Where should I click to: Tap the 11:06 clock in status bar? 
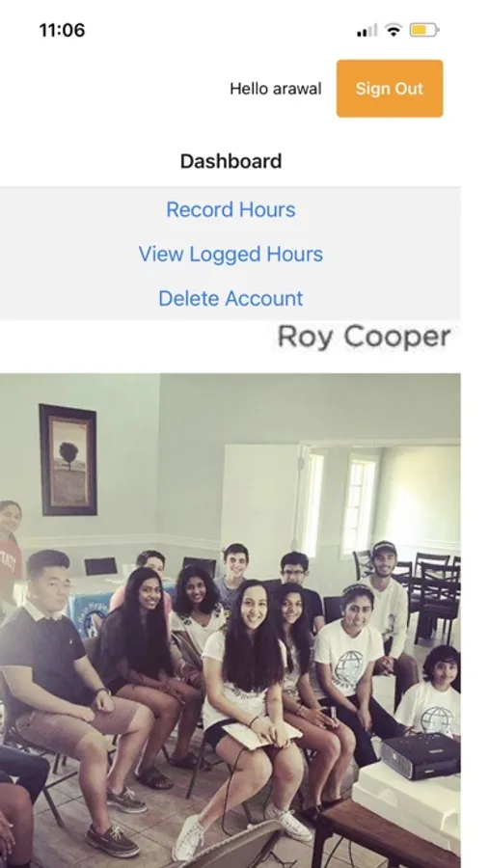[x=62, y=30]
